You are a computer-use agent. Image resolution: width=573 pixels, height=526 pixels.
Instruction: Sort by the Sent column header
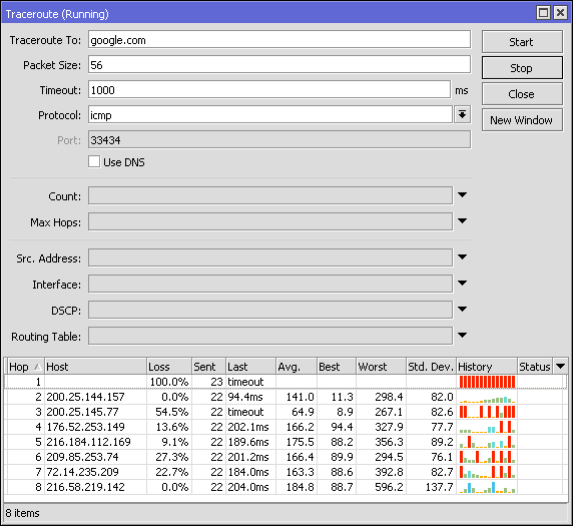209,366
